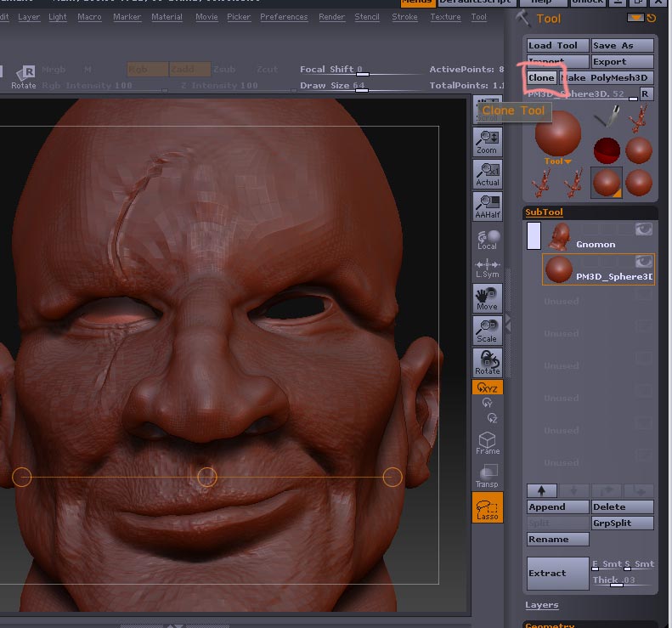Click the hammer icon beside the Tool title
The width and height of the screenshot is (672, 628).
pos(522,18)
